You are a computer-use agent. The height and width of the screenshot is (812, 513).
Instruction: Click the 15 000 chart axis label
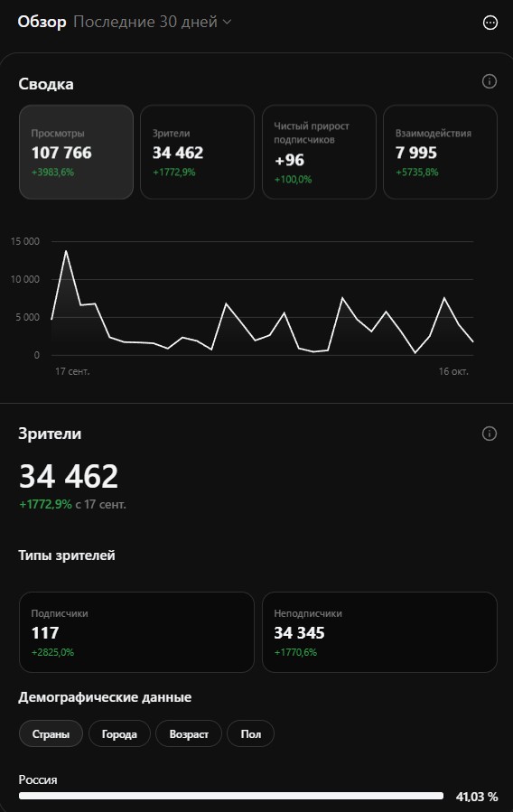(25, 241)
